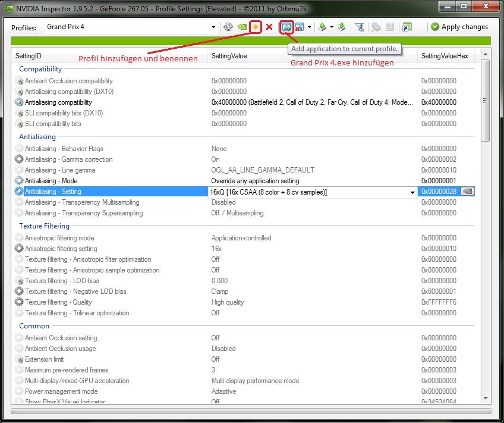Create a new profile with sun icon
The image size is (504, 423).
pyautogui.click(x=256, y=27)
